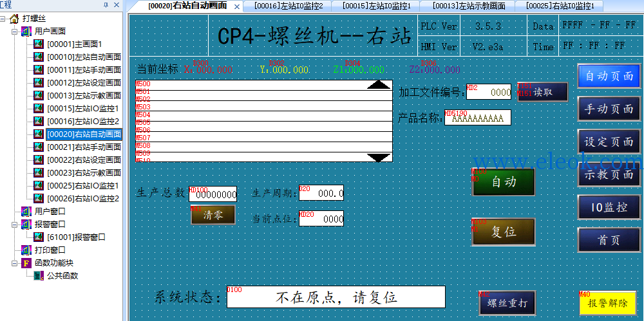Click the icon beside [00012]左站设定画面
Screen dimensions: 644x321
[x=39, y=82]
